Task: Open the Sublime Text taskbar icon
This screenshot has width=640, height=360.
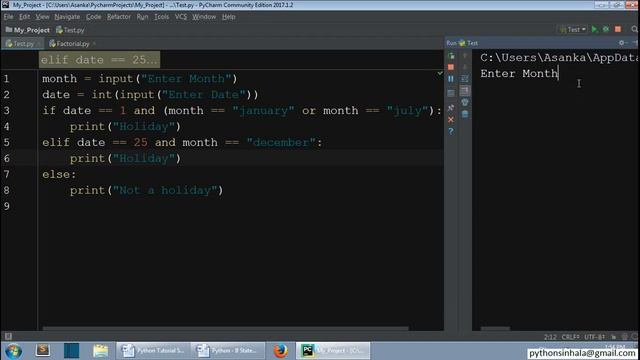Action: coord(43,351)
